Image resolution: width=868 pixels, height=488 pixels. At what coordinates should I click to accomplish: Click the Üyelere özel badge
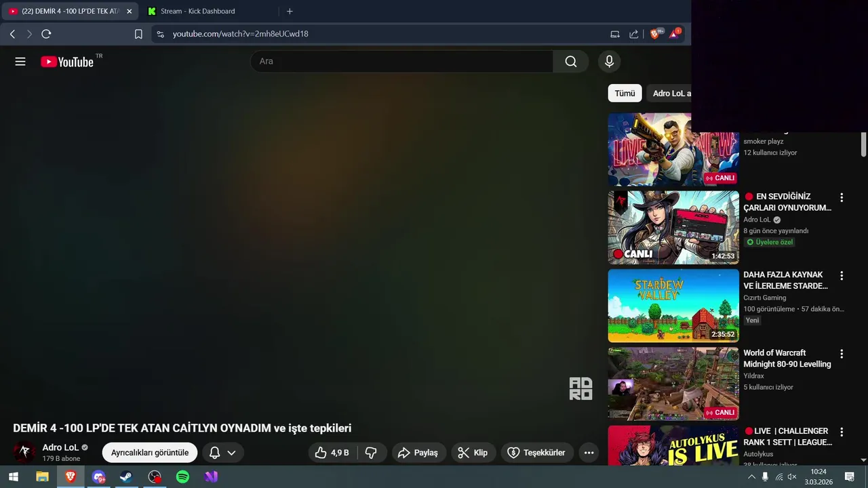[770, 242]
